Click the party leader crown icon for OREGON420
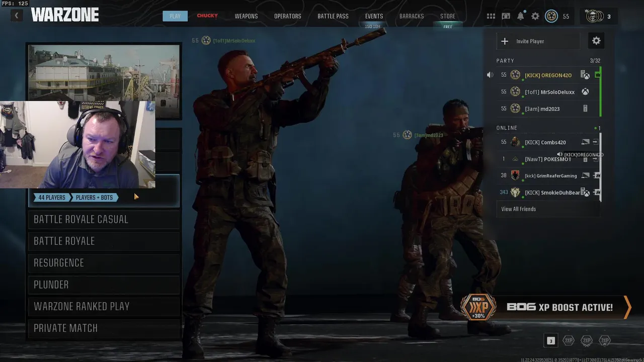 click(x=597, y=75)
